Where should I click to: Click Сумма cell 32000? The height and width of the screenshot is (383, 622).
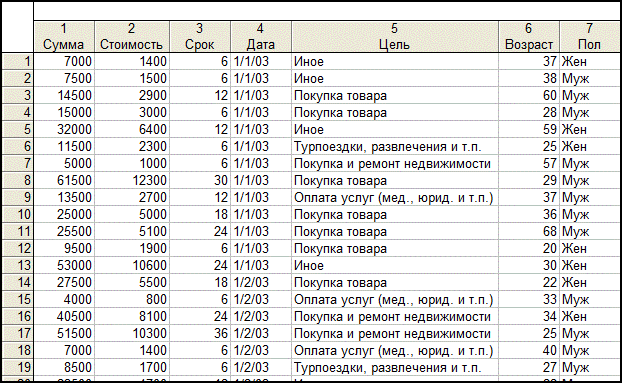click(64, 129)
